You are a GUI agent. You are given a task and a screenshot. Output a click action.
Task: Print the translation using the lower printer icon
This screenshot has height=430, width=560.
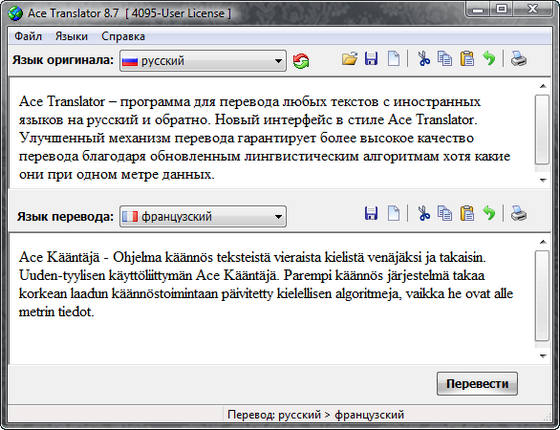tap(518, 214)
